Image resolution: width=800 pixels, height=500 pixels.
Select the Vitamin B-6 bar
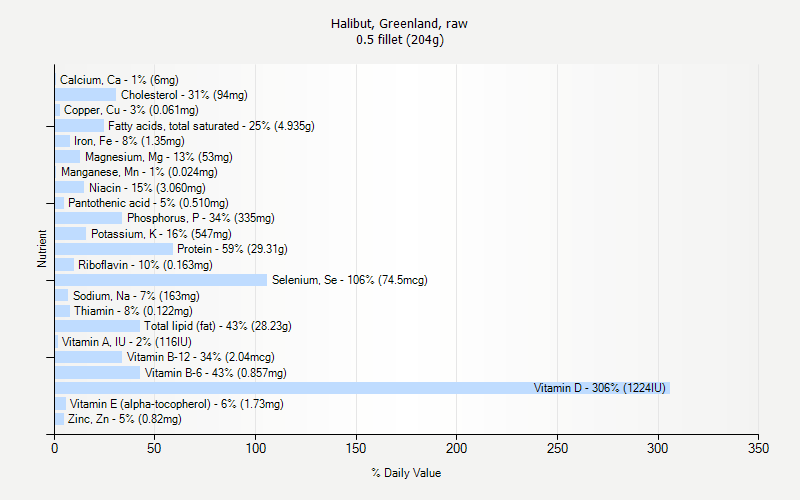97,373
